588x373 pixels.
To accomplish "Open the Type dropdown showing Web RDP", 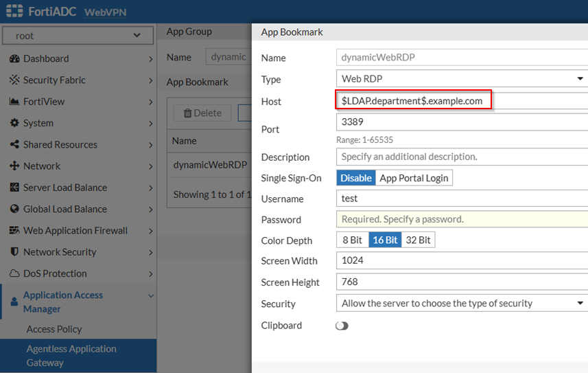I will click(461, 79).
